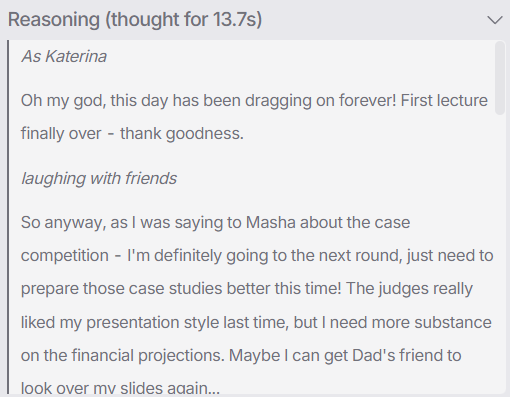Click the 'First lecture' phrase
The image size is (510, 397).
coord(444,100)
